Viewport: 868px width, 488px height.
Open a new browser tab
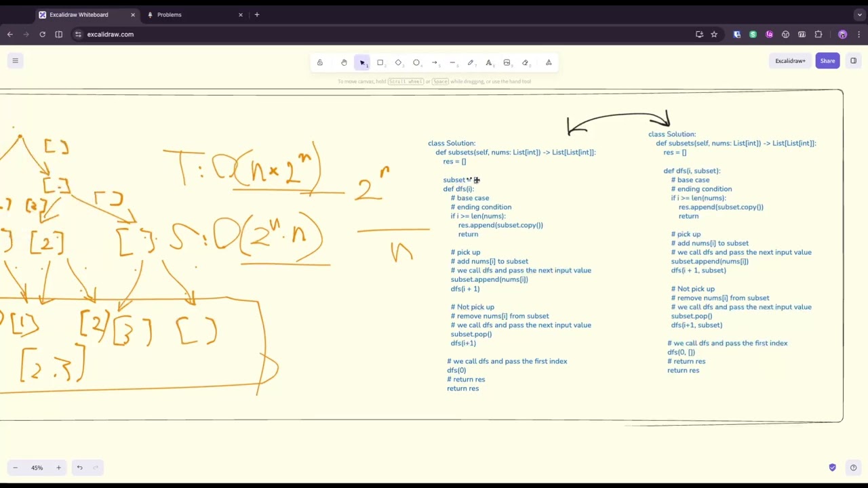[257, 14]
